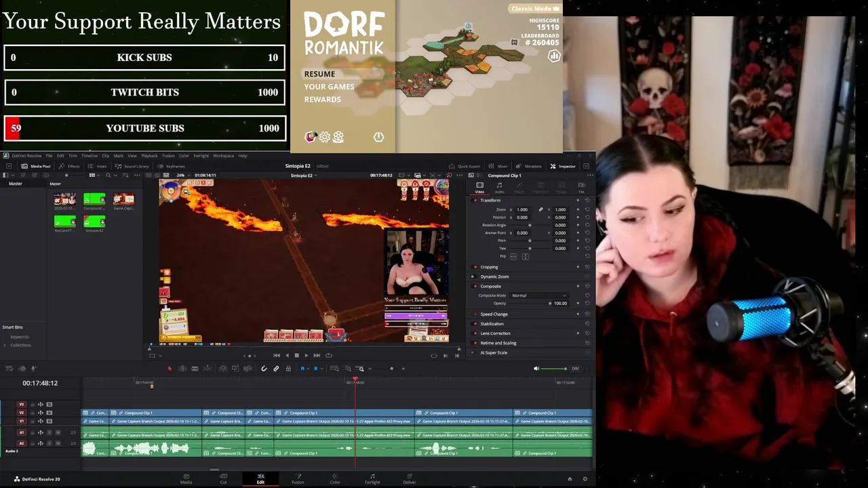
Task: Click Quick Export in top toolbar
Action: tap(465, 166)
